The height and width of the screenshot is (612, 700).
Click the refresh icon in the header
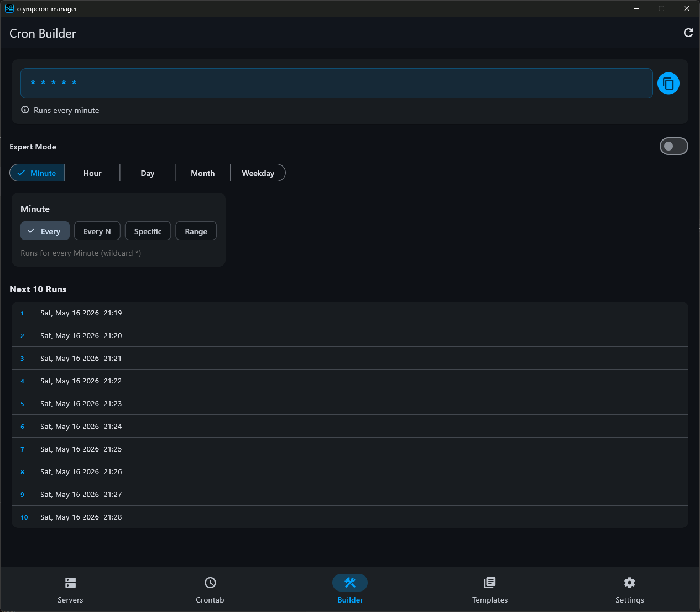tap(688, 33)
